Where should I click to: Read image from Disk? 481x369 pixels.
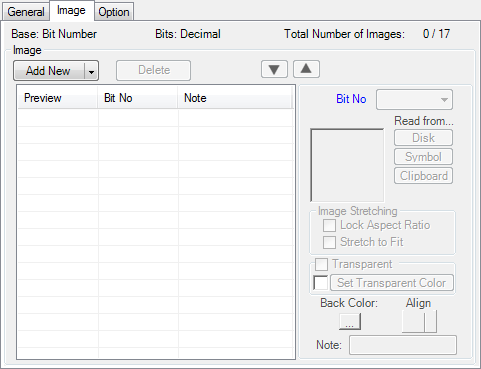pos(423,138)
